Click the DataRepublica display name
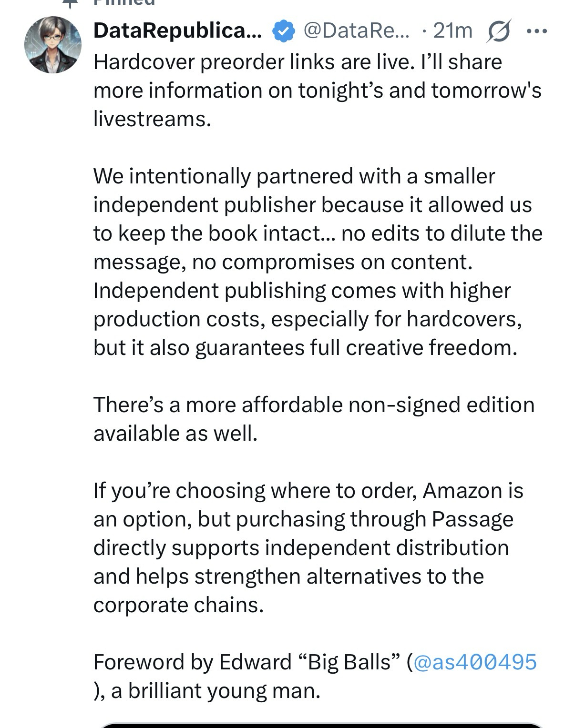 (x=177, y=31)
